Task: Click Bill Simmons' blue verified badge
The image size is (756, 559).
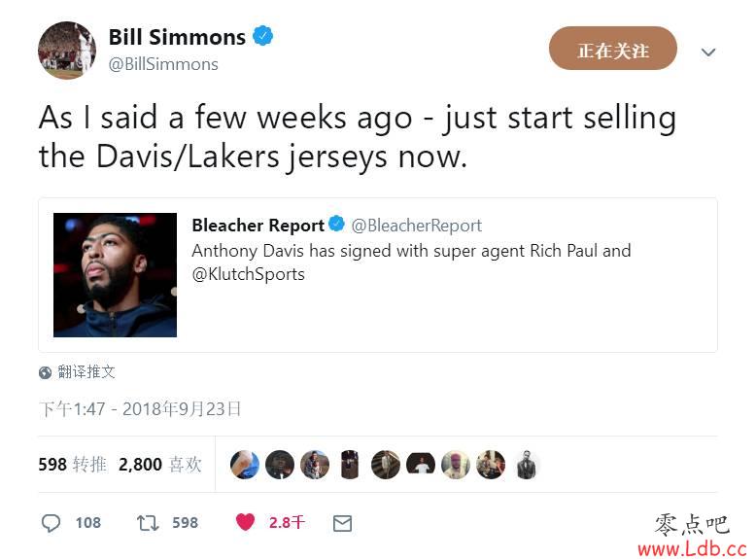Action: pos(262,36)
